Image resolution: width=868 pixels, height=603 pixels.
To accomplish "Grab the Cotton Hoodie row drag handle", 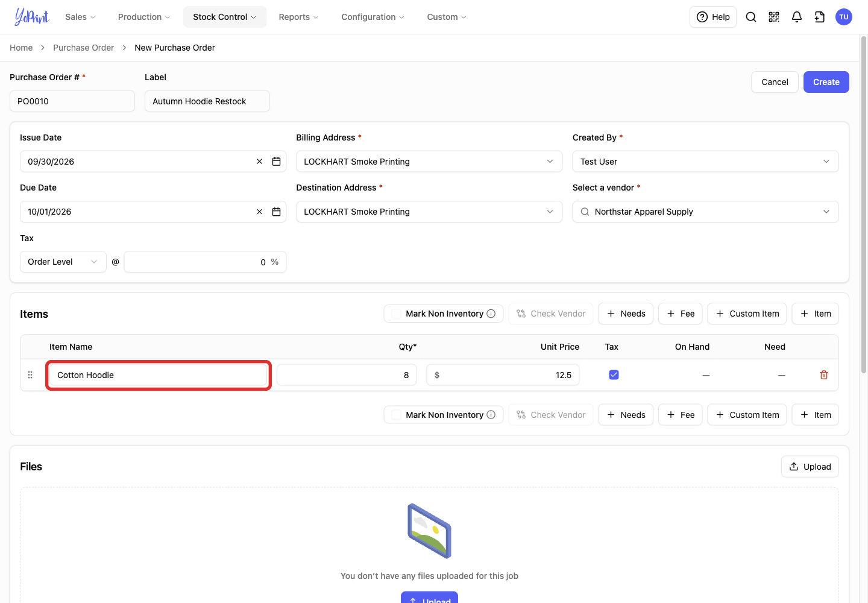I will (30, 375).
